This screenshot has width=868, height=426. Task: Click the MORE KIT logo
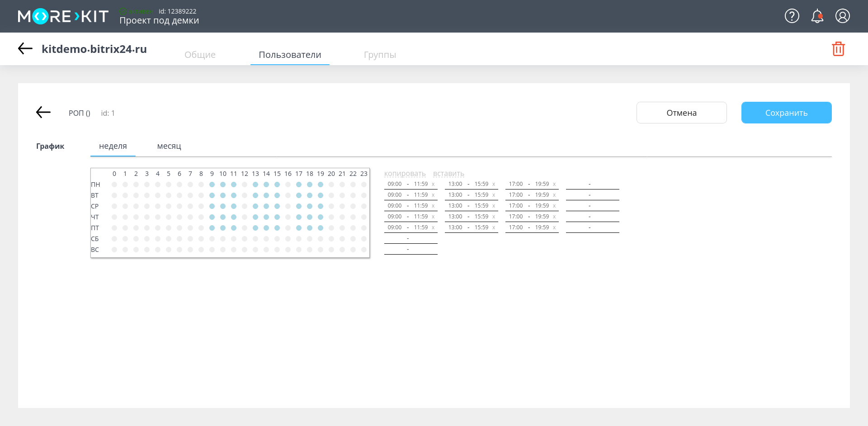pos(63,17)
